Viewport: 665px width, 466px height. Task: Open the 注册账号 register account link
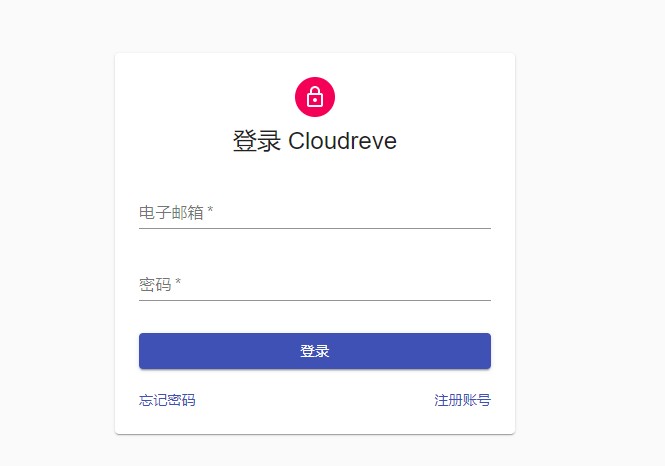point(462,401)
